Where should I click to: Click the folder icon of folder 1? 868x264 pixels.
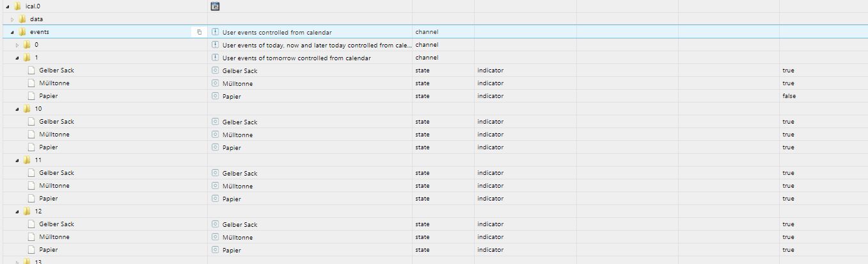(27, 58)
